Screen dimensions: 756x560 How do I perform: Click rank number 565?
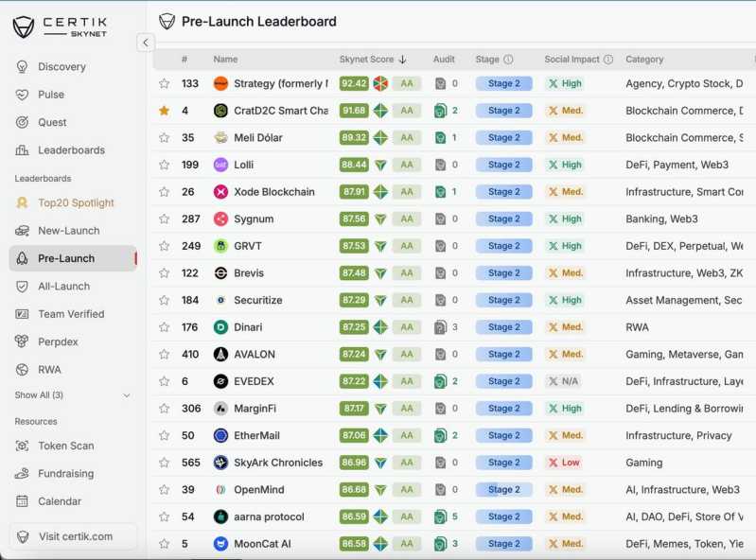191,463
